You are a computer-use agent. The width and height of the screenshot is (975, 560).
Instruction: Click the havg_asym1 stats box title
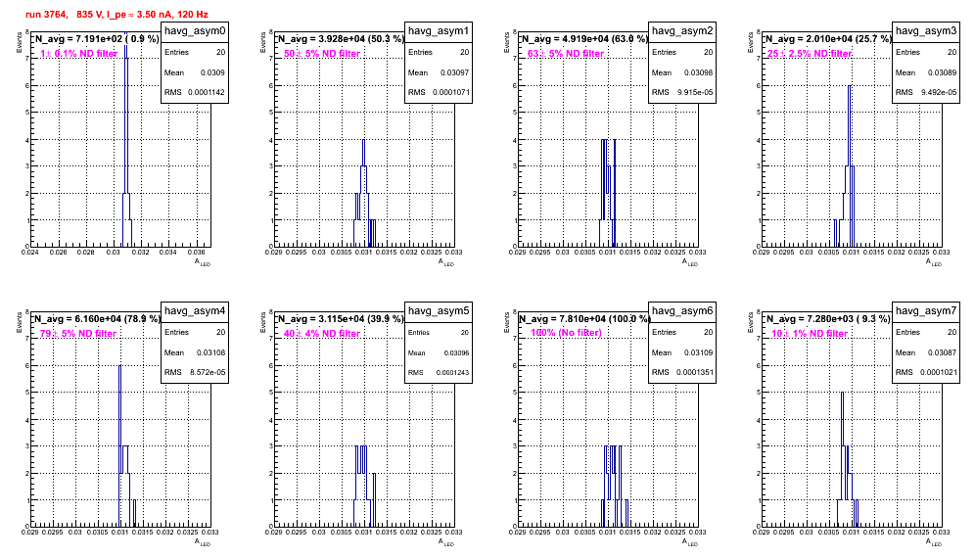439,31
